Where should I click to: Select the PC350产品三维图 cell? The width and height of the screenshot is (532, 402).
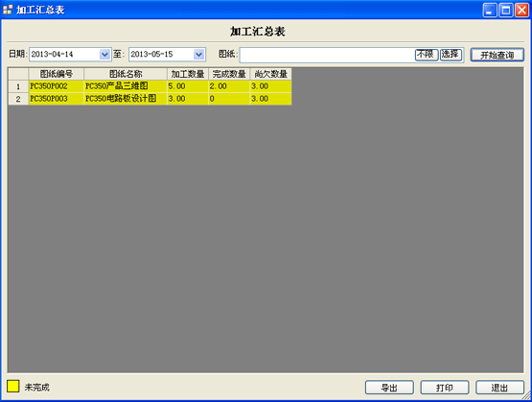(126, 86)
